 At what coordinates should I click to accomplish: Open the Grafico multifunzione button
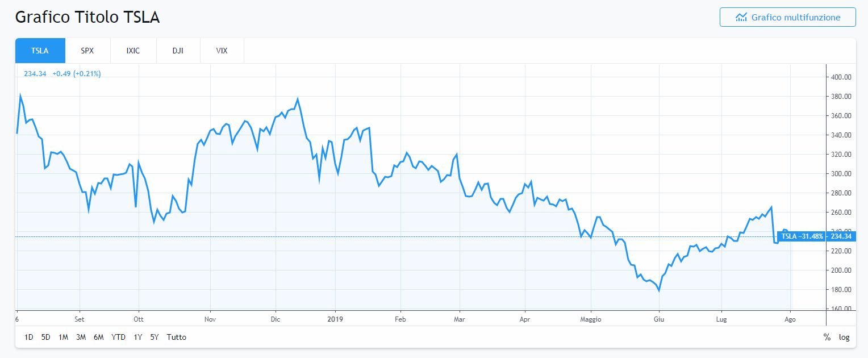pos(787,17)
